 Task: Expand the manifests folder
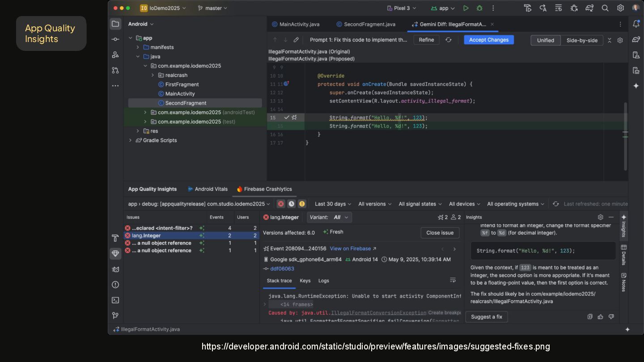click(x=138, y=47)
